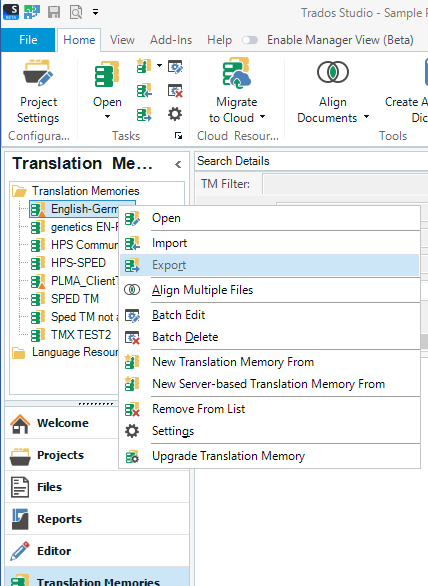Open the File tab
This screenshot has height=586, width=428.
[x=28, y=40]
